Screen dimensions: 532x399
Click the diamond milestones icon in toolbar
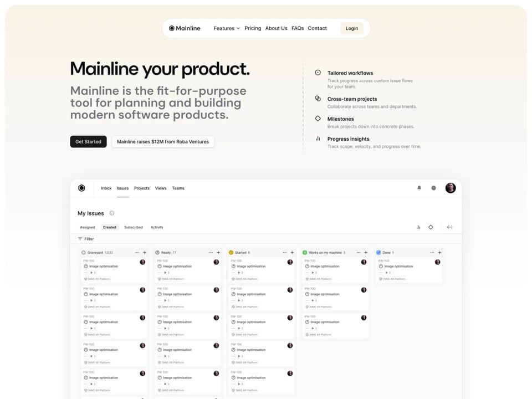coord(431,227)
